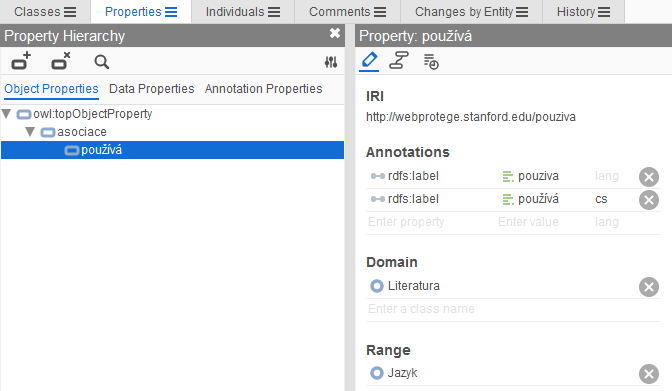Show the property change history icon
The height and width of the screenshot is (391, 672).
click(x=431, y=62)
